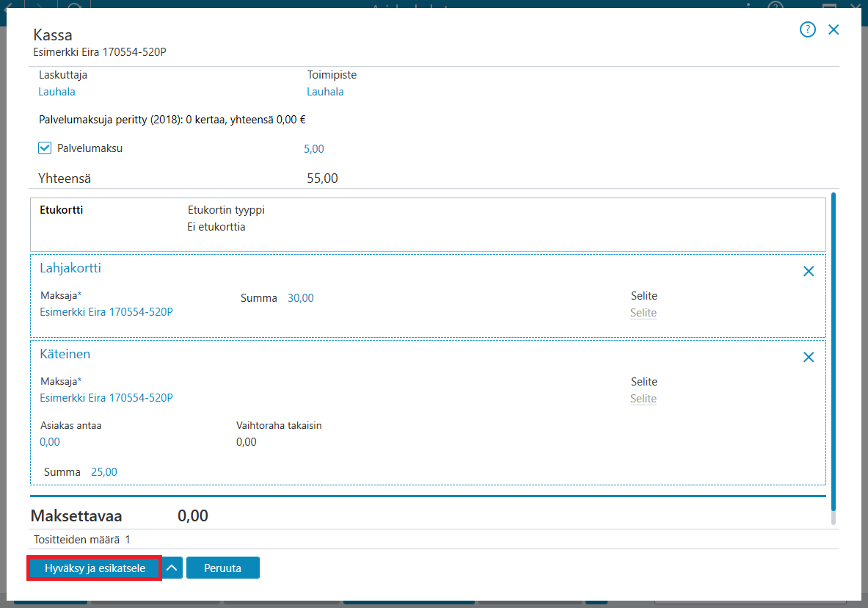Expand options arrow next to Hyväksy ja esikatsele
Screen dimensions: 868x608
[x=172, y=568]
